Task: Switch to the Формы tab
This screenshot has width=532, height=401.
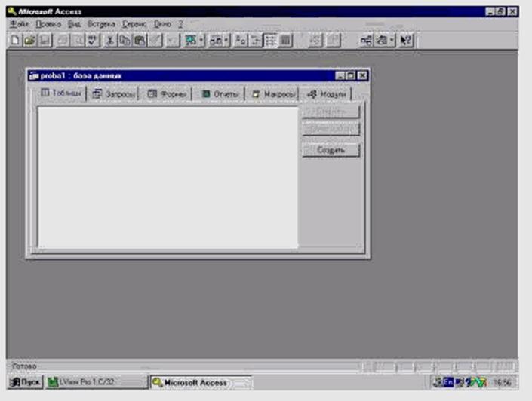Action: pyautogui.click(x=167, y=94)
